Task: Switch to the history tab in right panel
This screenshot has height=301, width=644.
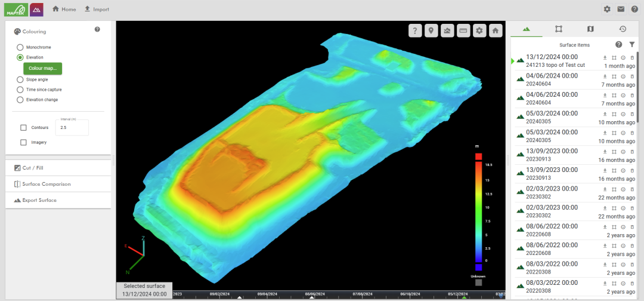Action: click(x=622, y=29)
